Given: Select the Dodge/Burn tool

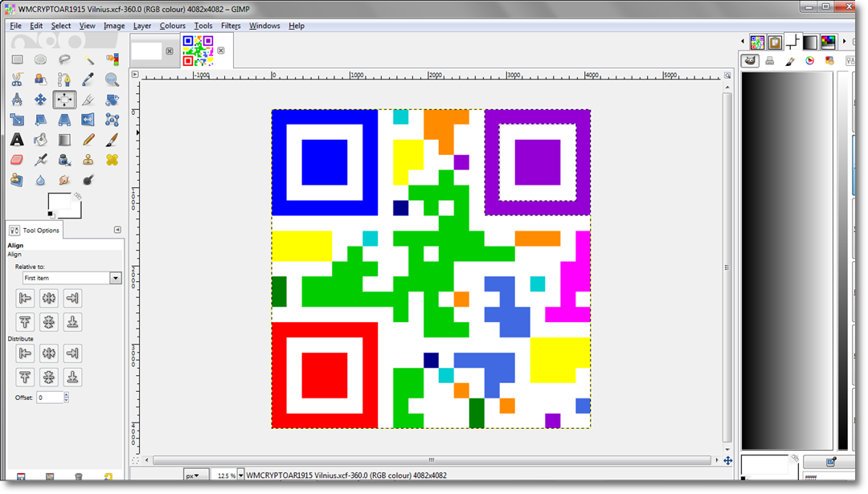Looking at the screenshot, I should [88, 180].
